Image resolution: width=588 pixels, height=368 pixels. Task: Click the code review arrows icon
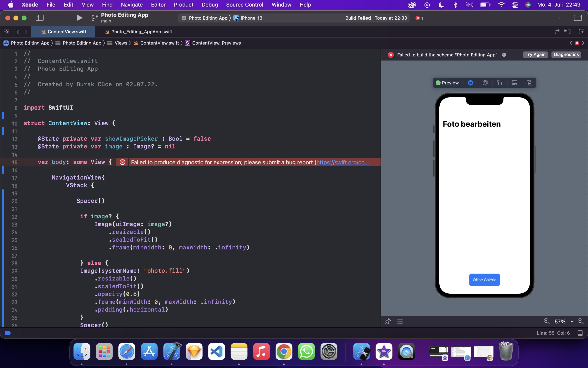click(x=557, y=32)
